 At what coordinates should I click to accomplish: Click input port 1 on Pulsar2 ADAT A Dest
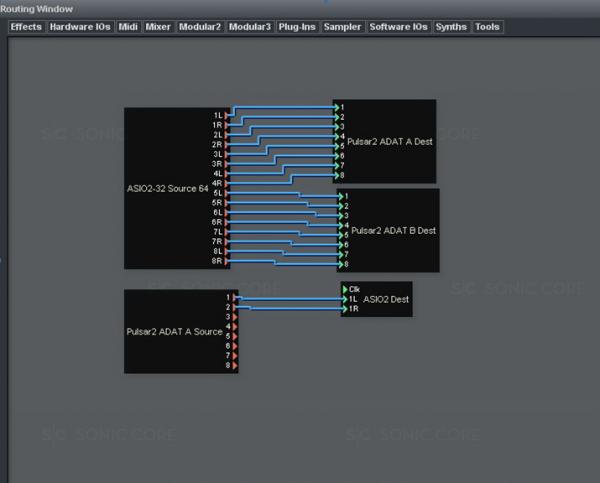(336, 107)
